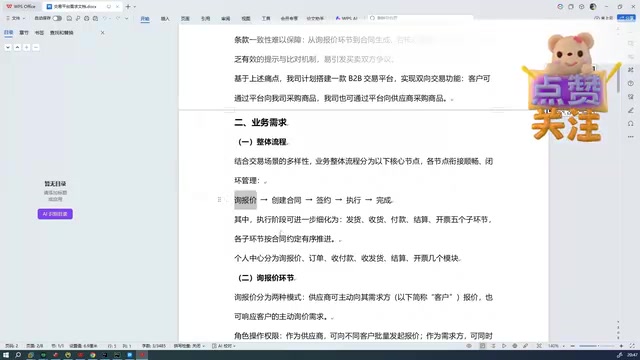
Task: Click the user avatar icon in title bar
Action: pos(593,7)
